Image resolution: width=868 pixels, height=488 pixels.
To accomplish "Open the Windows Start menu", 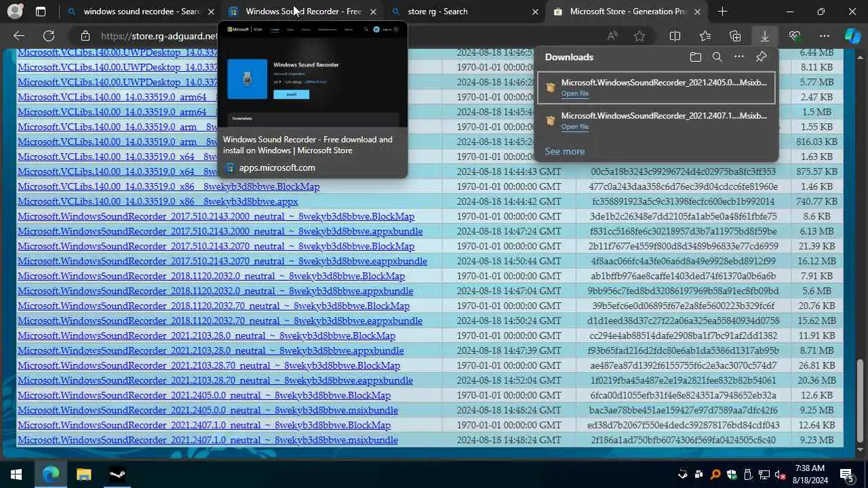I will (16, 474).
